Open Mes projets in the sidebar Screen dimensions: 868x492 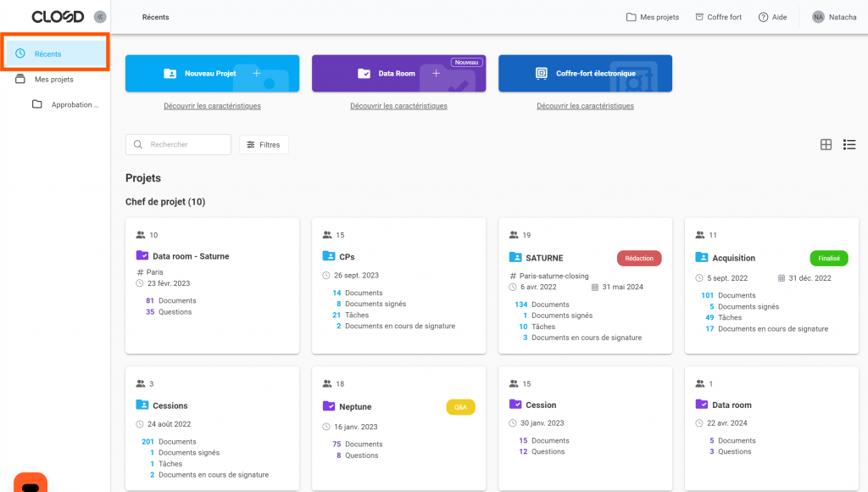point(53,79)
